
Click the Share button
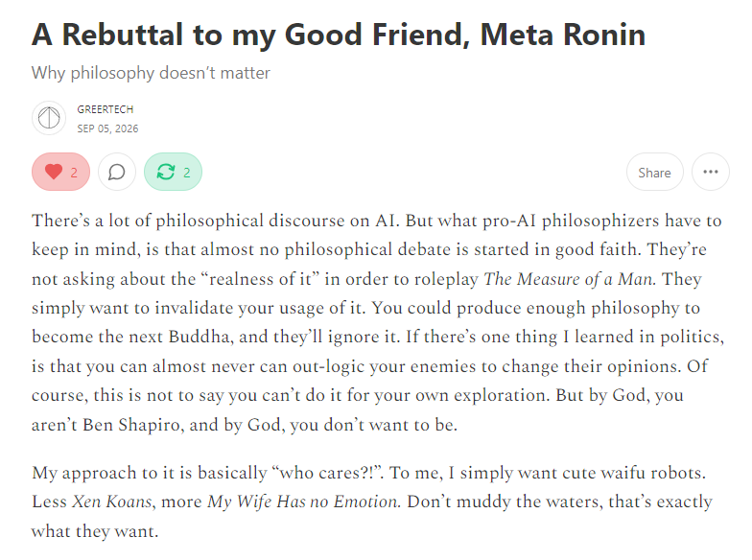(654, 173)
